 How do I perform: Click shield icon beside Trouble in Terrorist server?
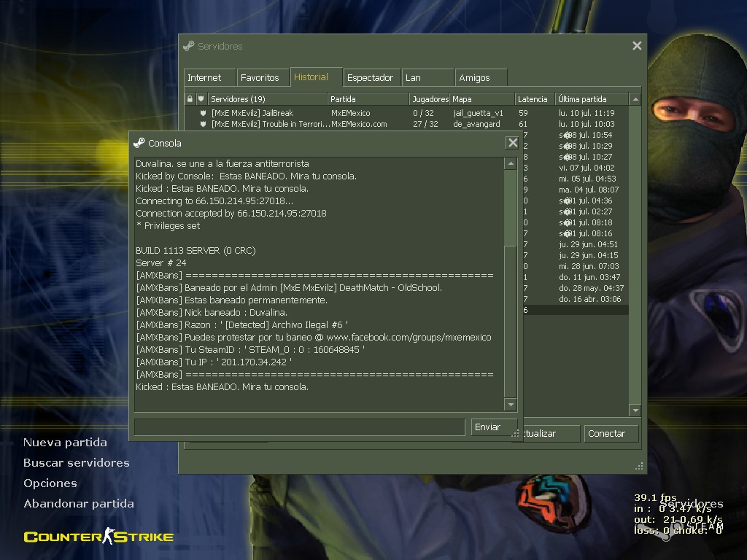[203, 124]
